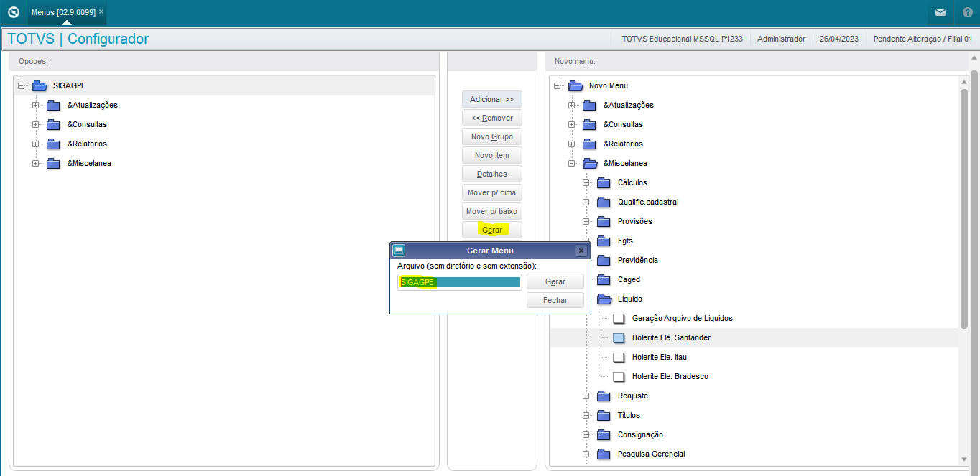Click Holerite Ele. Bradesco item icon

tap(619, 376)
